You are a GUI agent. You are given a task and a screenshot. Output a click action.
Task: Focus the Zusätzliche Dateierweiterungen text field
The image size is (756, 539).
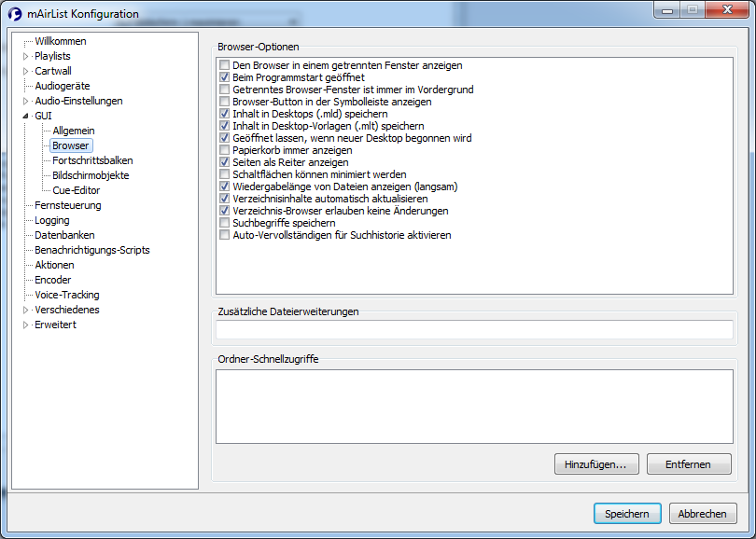pos(474,330)
